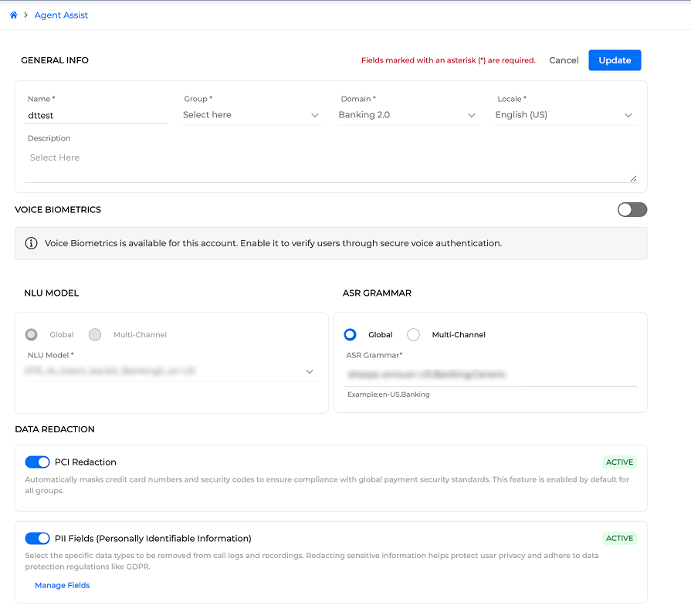Click the required fields asterisk notice
This screenshot has width=691, height=616.
pos(448,60)
